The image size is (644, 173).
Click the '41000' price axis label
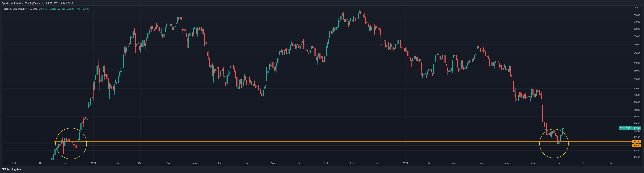click(x=637, y=63)
